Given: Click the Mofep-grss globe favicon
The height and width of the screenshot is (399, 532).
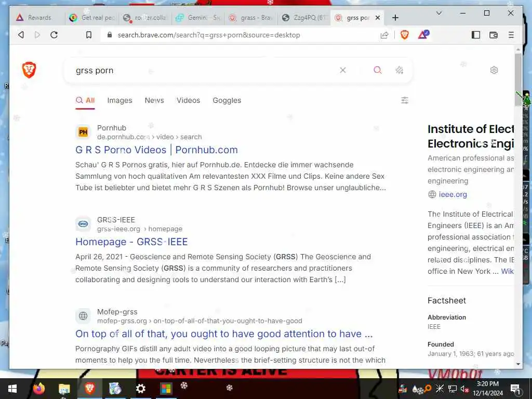Looking at the screenshot, I should pos(83,316).
